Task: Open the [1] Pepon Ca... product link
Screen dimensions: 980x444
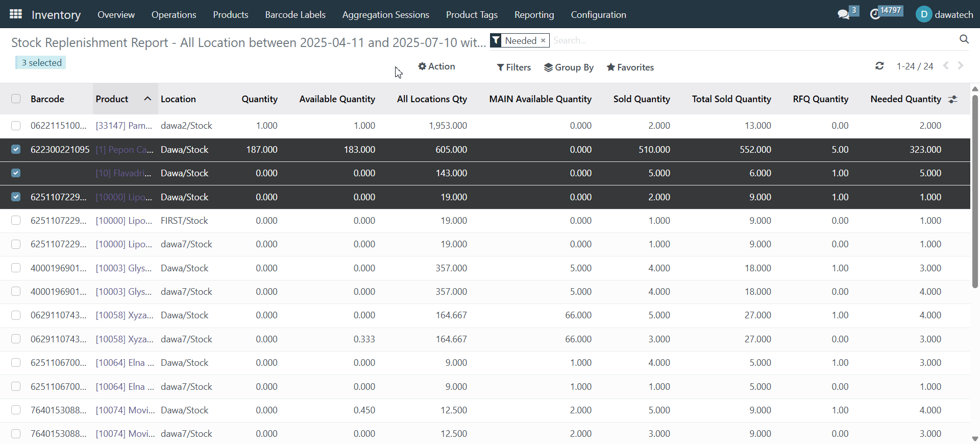Action: pos(125,150)
